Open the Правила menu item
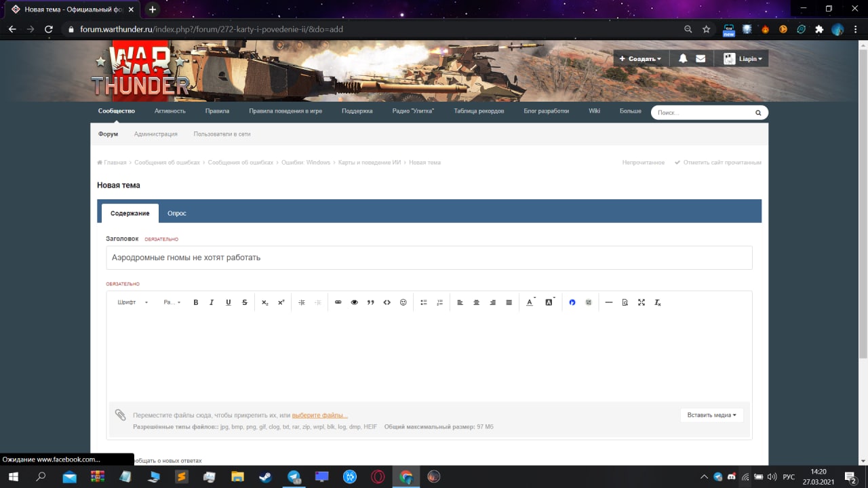Image resolution: width=868 pixels, height=488 pixels. (218, 110)
